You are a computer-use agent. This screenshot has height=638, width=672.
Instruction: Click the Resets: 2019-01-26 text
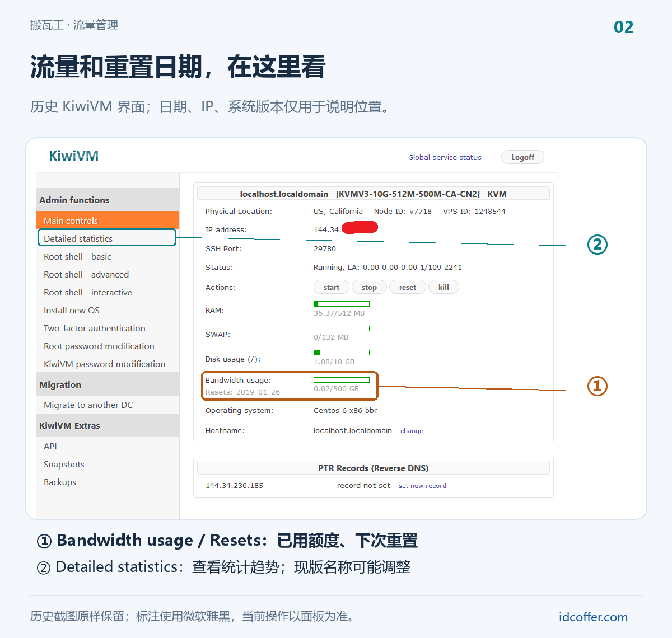point(242,392)
